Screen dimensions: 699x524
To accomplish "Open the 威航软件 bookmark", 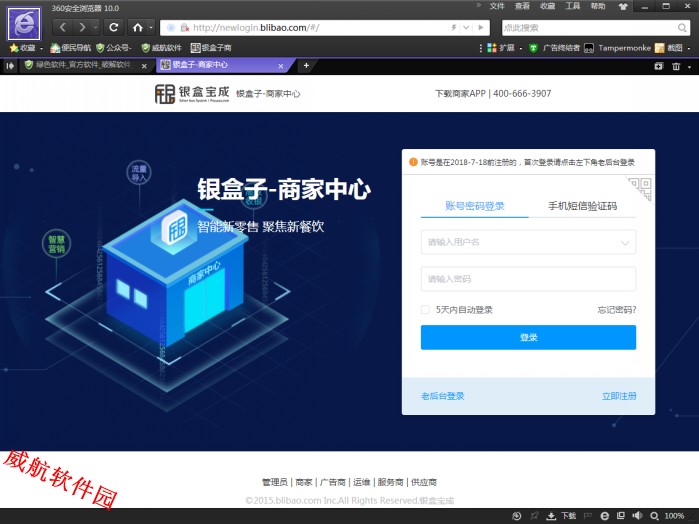I will (x=161, y=48).
